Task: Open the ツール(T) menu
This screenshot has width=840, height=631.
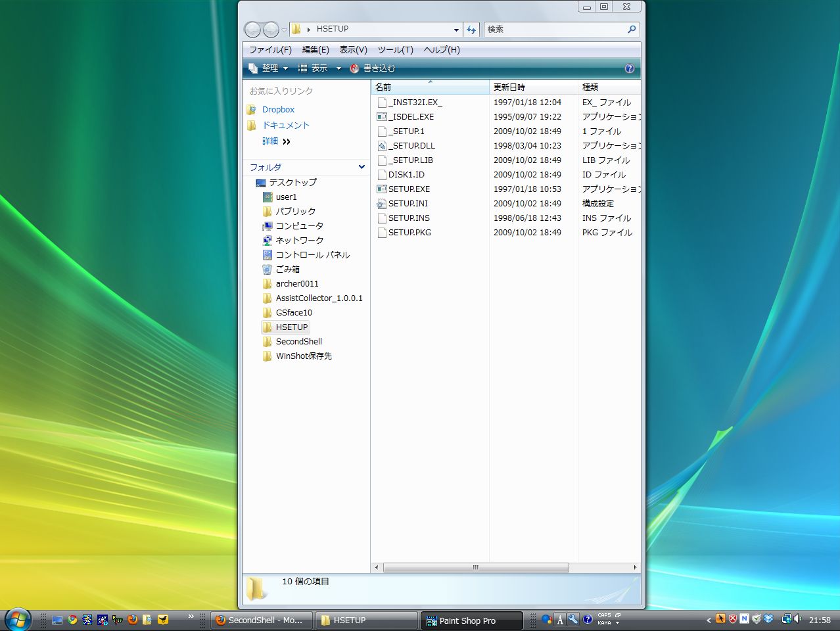Action: [395, 50]
